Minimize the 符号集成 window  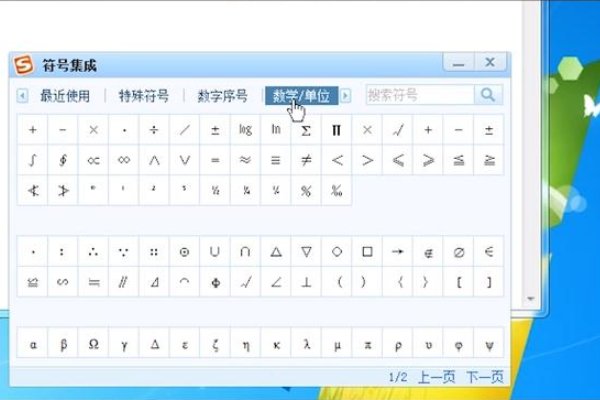click(x=458, y=63)
